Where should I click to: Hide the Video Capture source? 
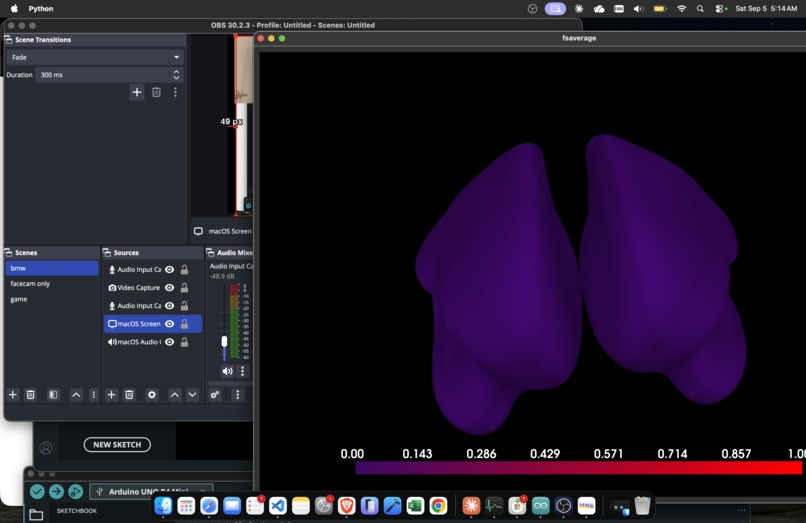tap(170, 288)
